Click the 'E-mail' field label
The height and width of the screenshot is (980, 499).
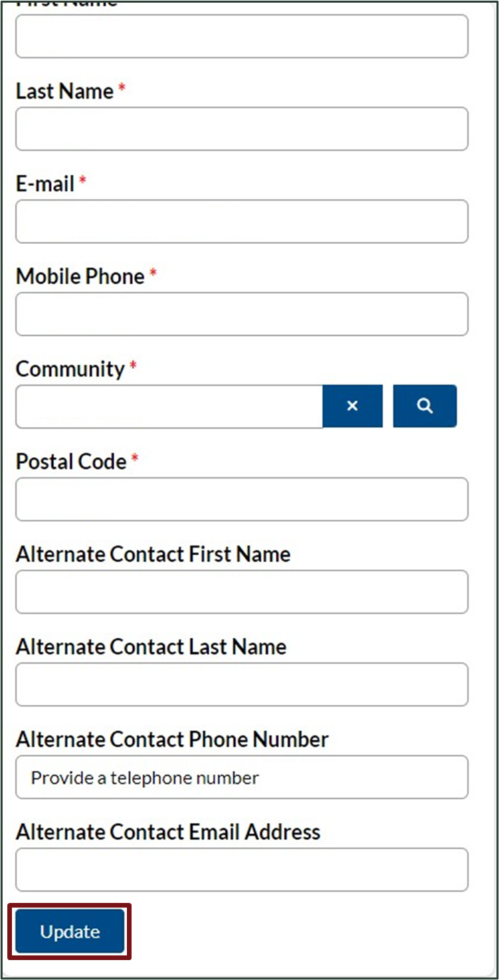click(x=45, y=183)
